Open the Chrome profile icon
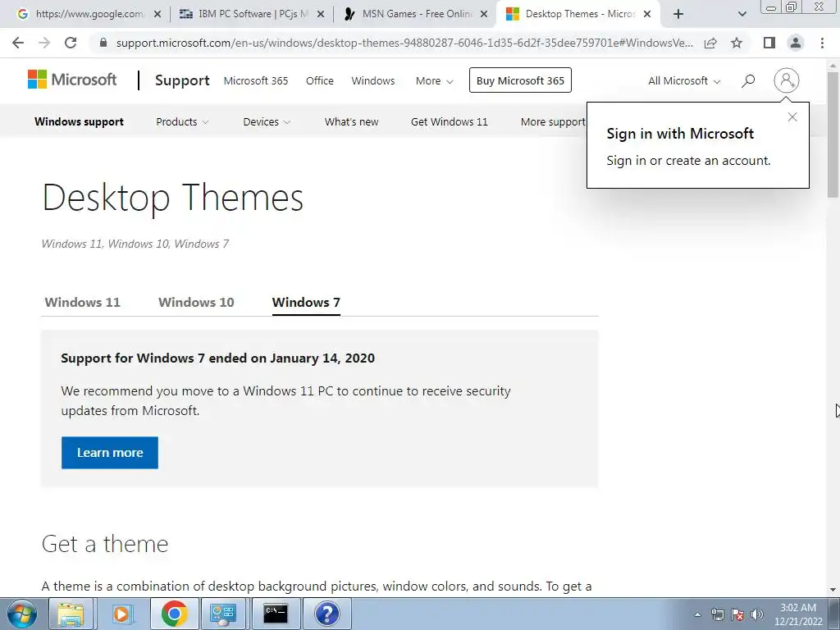Viewport: 840px width, 630px height. click(x=796, y=43)
